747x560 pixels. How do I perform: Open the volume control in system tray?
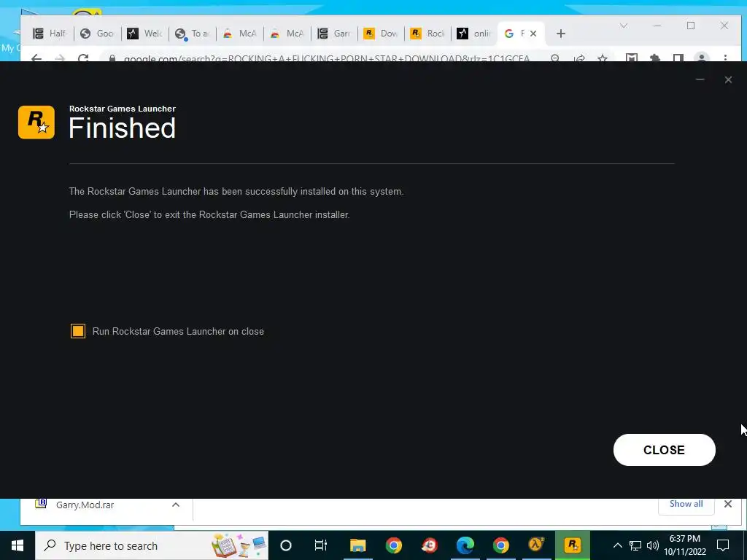[x=653, y=545]
